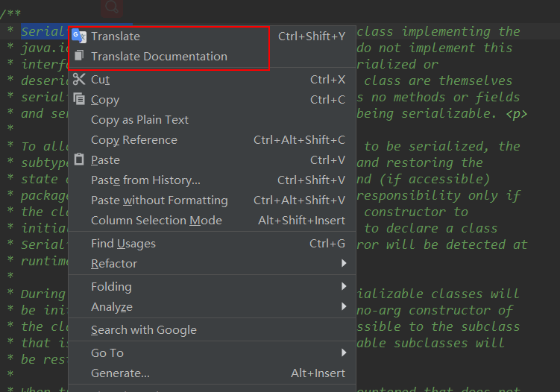
Task: Select the Translate menu entry
Action: [x=116, y=36]
